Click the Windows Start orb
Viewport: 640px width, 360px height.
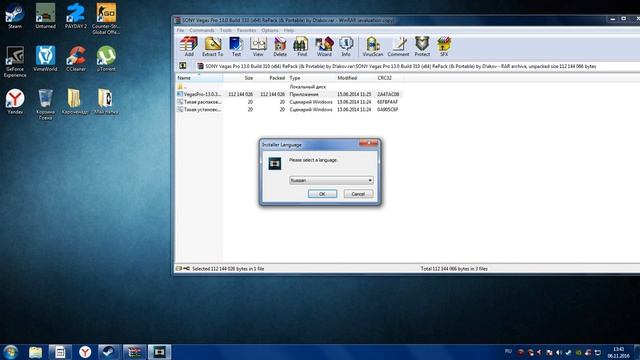click(x=10, y=352)
